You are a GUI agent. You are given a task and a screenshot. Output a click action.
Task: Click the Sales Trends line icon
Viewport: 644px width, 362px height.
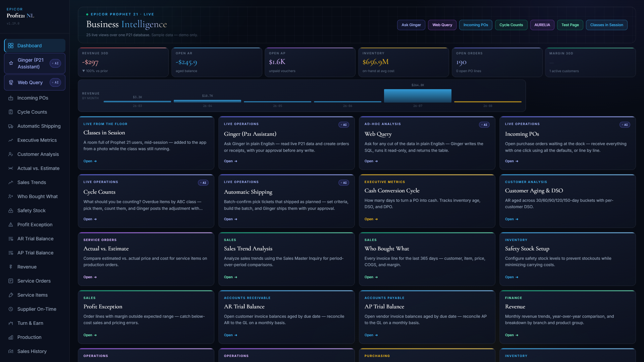11,182
